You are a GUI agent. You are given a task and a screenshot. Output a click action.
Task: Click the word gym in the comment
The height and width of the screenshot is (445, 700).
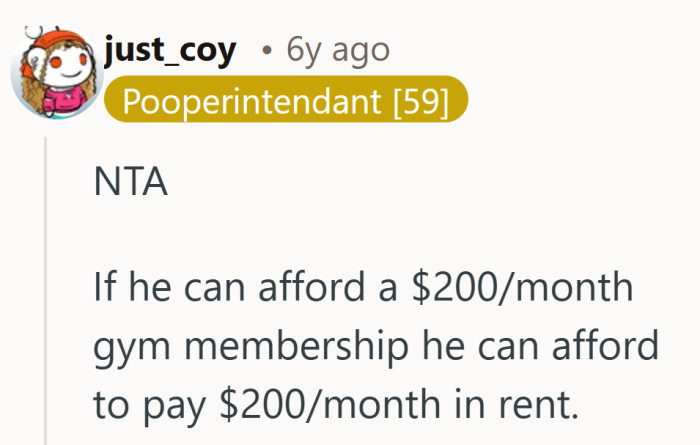click(x=124, y=346)
